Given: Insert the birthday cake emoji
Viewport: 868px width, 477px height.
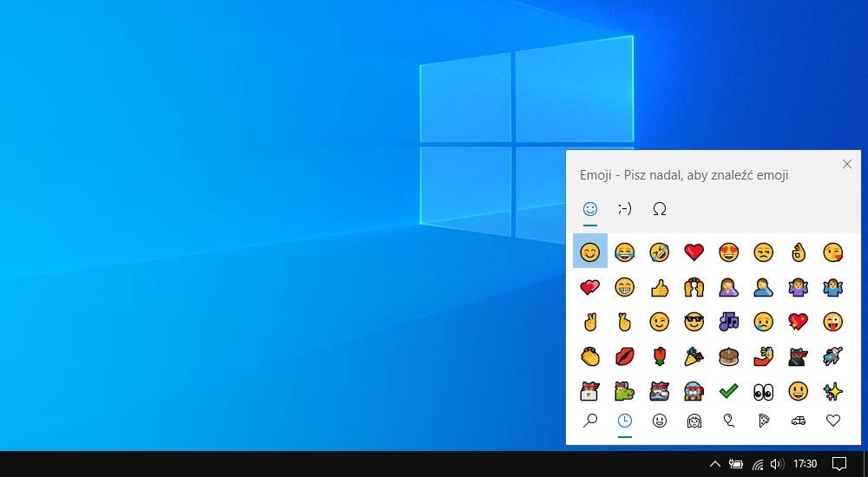Looking at the screenshot, I should pos(728,356).
